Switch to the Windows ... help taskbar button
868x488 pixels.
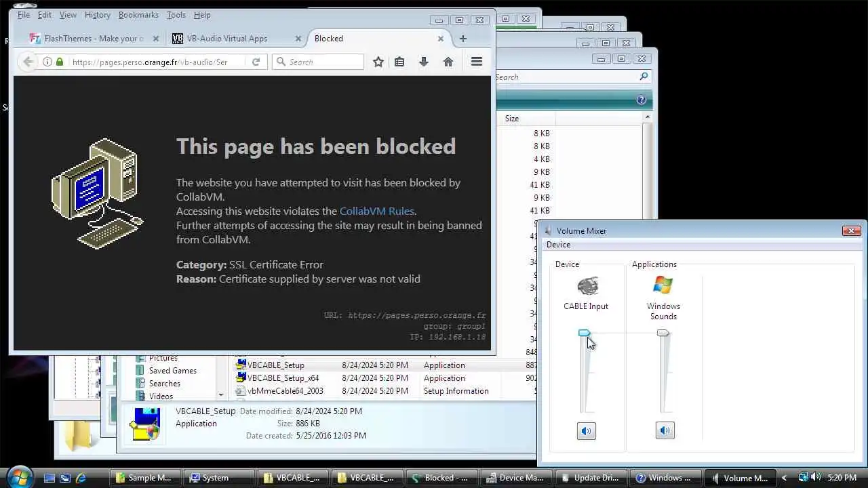667,478
